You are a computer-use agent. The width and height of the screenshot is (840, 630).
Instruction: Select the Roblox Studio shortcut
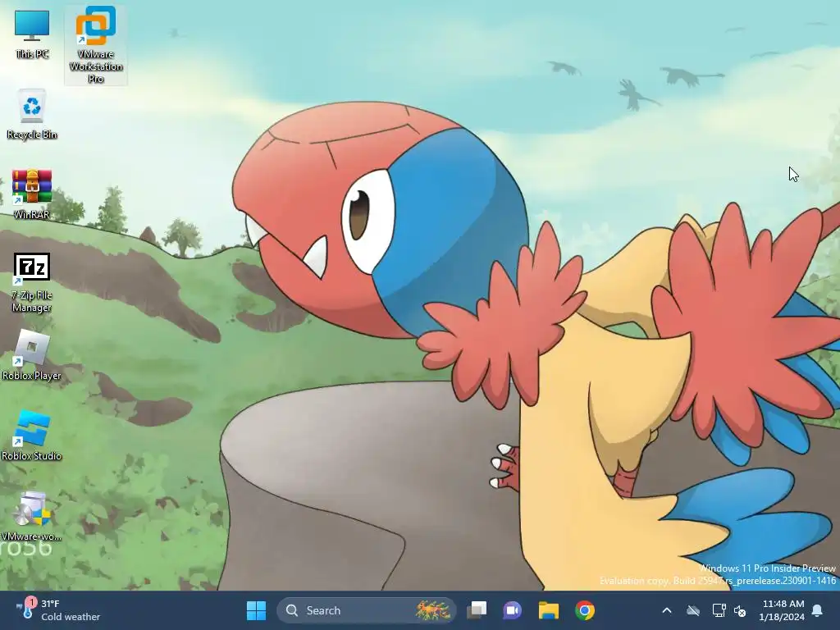click(x=32, y=435)
